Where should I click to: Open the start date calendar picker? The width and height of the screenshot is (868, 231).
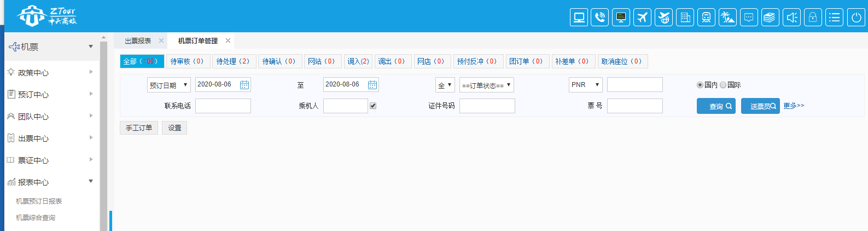point(244,85)
